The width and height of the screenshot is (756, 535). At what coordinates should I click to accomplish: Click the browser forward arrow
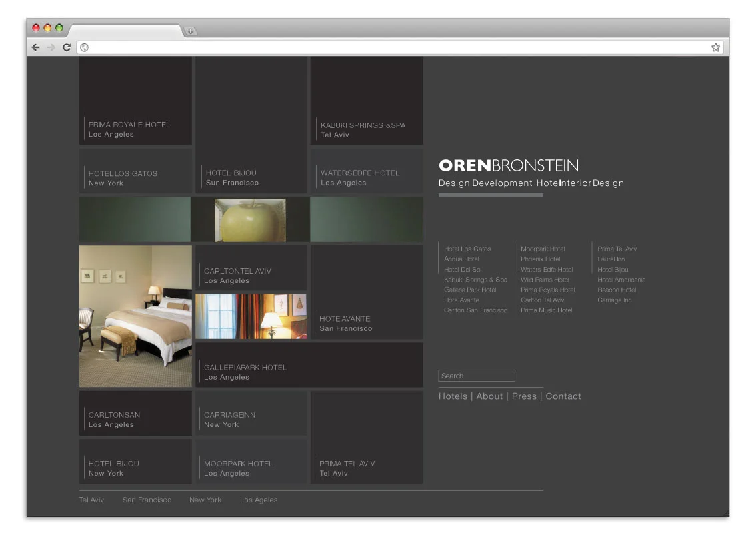click(51, 47)
